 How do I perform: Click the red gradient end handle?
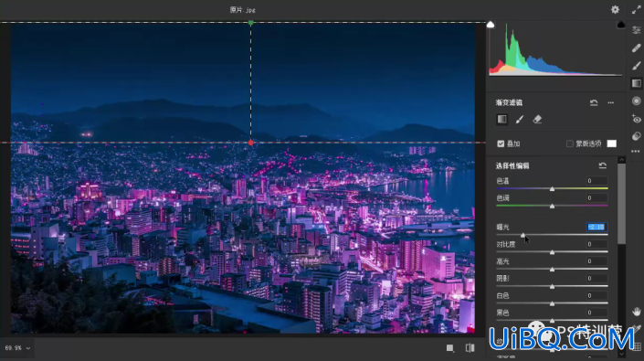coord(250,143)
